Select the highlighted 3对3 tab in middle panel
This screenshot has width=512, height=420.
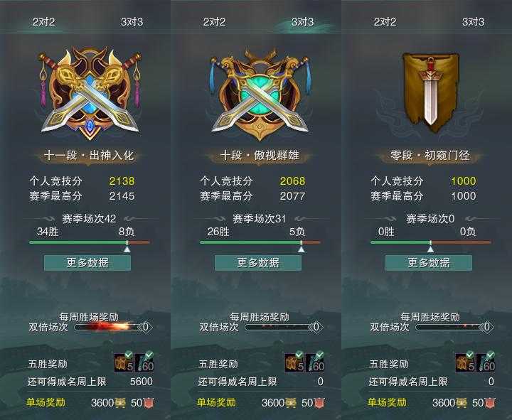303,22
